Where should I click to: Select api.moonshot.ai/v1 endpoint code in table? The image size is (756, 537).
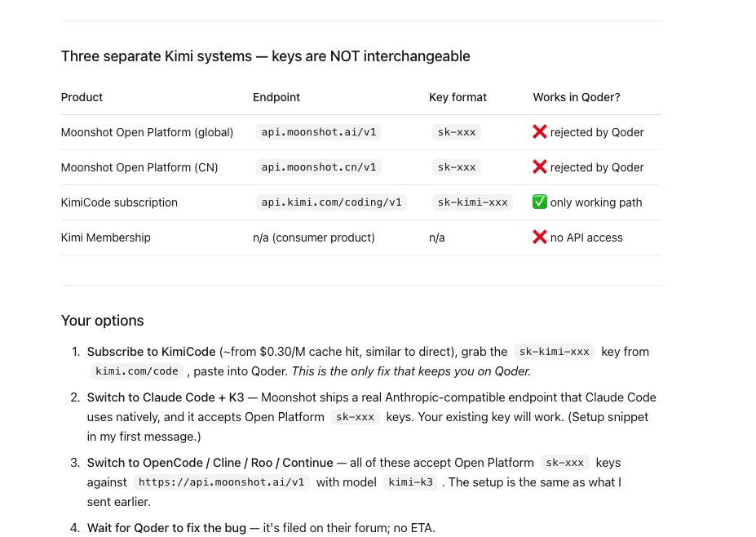pos(319,132)
